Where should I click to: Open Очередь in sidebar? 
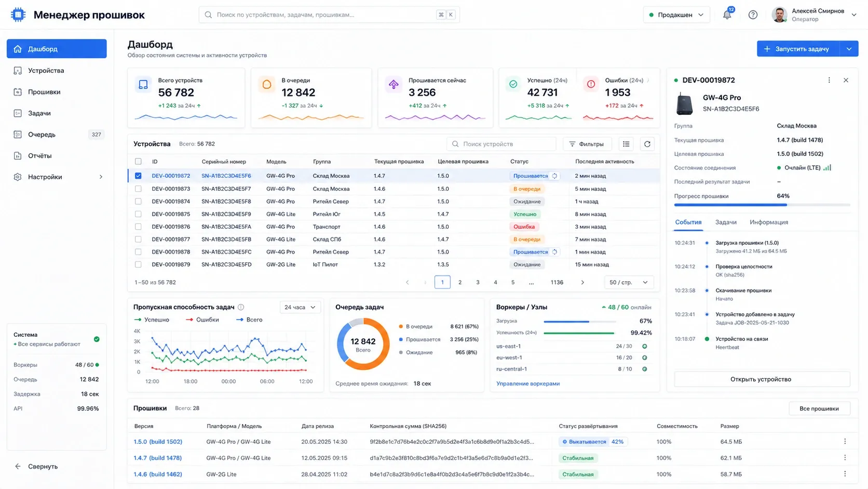(57, 134)
